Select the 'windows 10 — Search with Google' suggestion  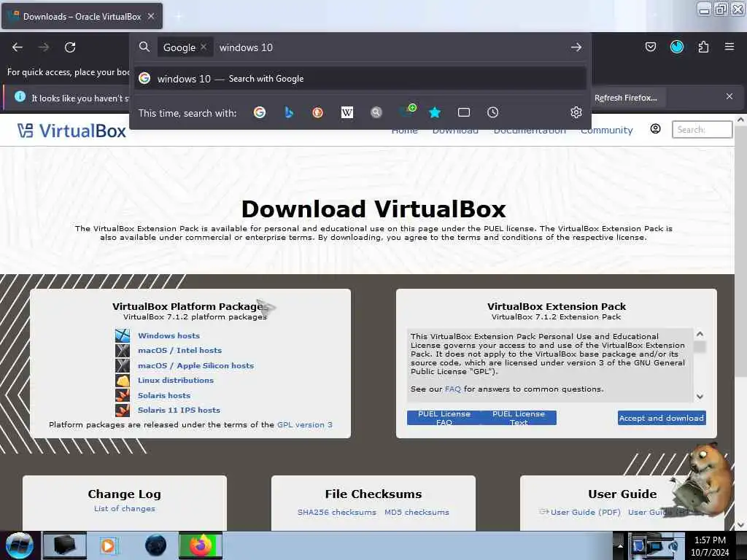(x=360, y=79)
